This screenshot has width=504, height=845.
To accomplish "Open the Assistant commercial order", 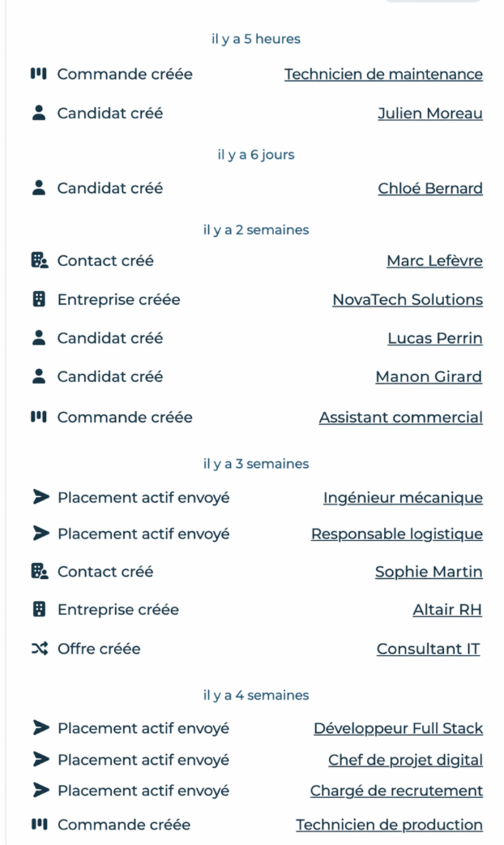I will (400, 418).
